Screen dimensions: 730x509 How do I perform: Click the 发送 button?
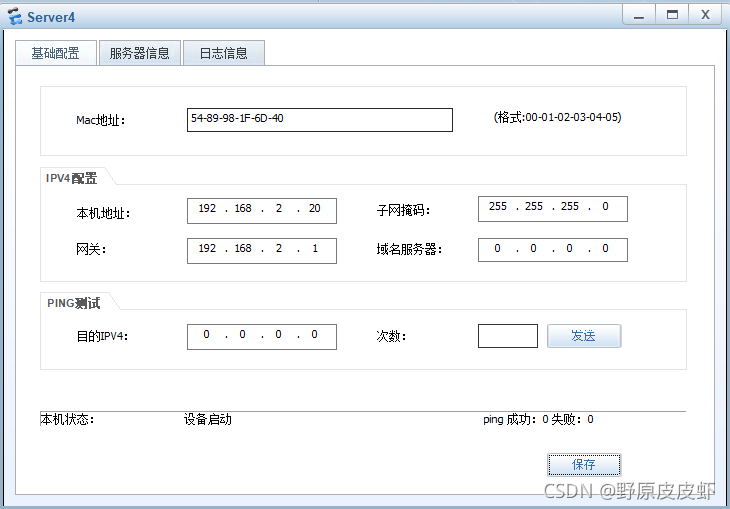pos(584,336)
